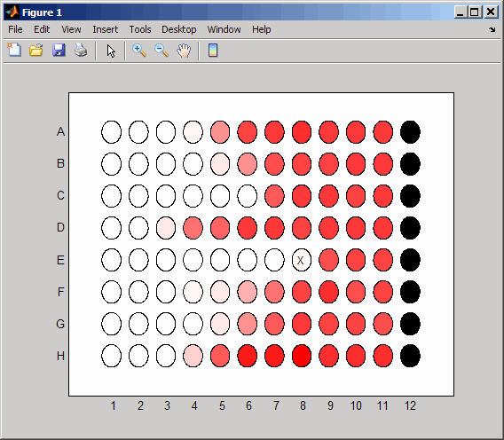The width and height of the screenshot is (504, 440).
Task: Open the Desktop menu
Action: [x=178, y=29]
